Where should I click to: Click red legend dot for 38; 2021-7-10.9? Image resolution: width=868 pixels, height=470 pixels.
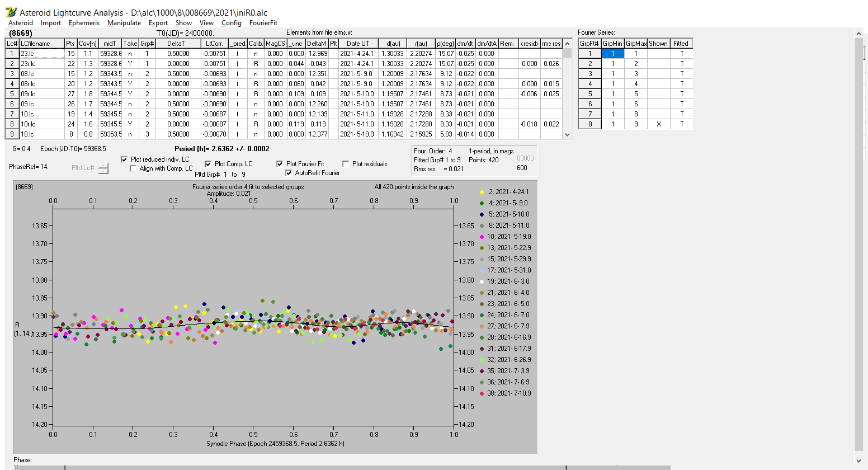coord(482,393)
